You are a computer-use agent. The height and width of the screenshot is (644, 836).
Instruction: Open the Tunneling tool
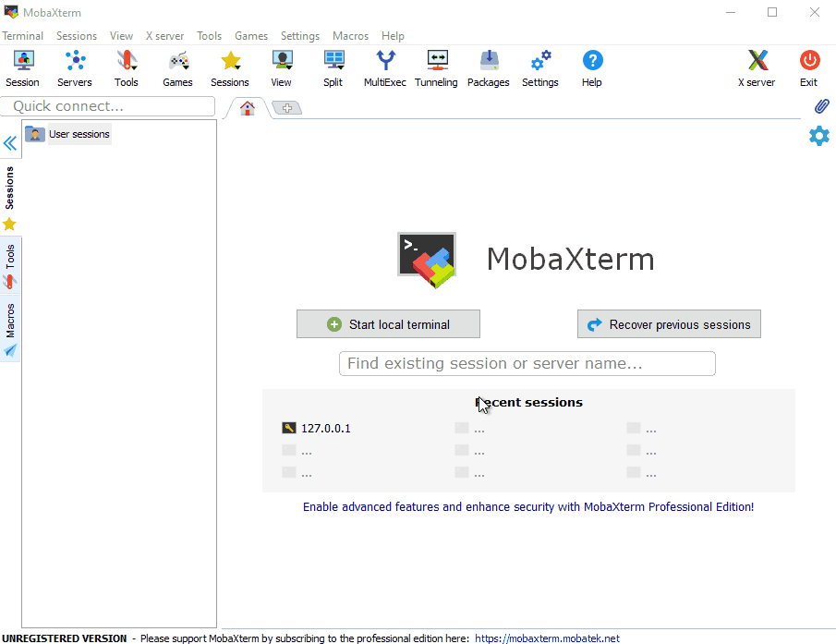tap(436, 68)
